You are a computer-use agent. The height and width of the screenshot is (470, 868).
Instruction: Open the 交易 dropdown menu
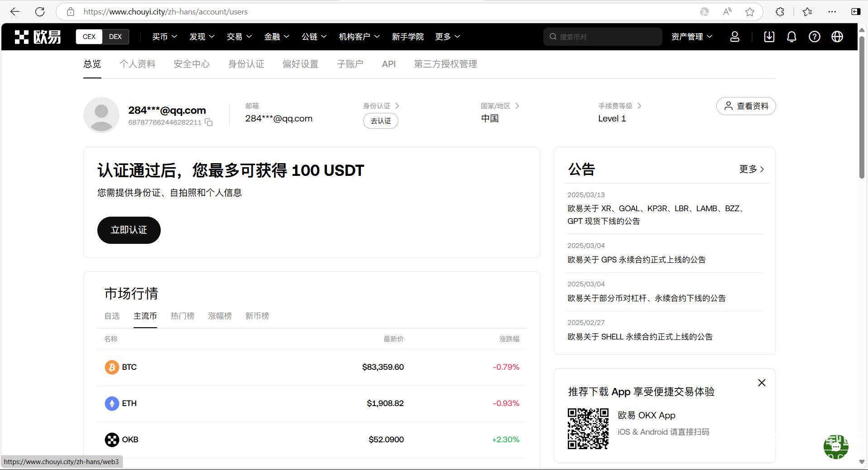click(239, 37)
